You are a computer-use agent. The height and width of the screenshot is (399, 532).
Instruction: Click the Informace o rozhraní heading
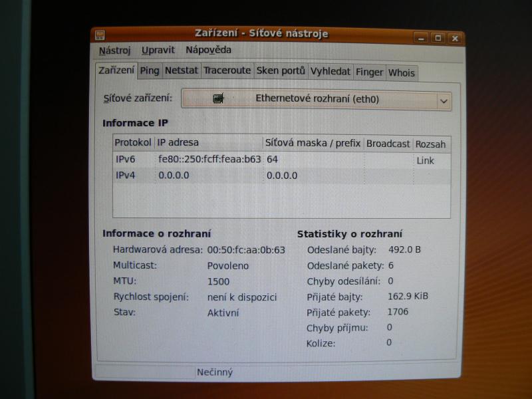click(156, 233)
